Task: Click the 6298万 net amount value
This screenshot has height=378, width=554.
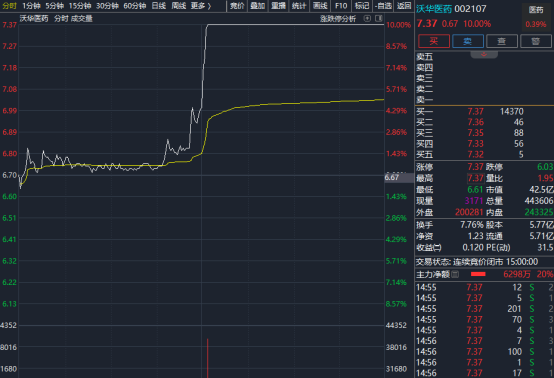Action: point(517,274)
